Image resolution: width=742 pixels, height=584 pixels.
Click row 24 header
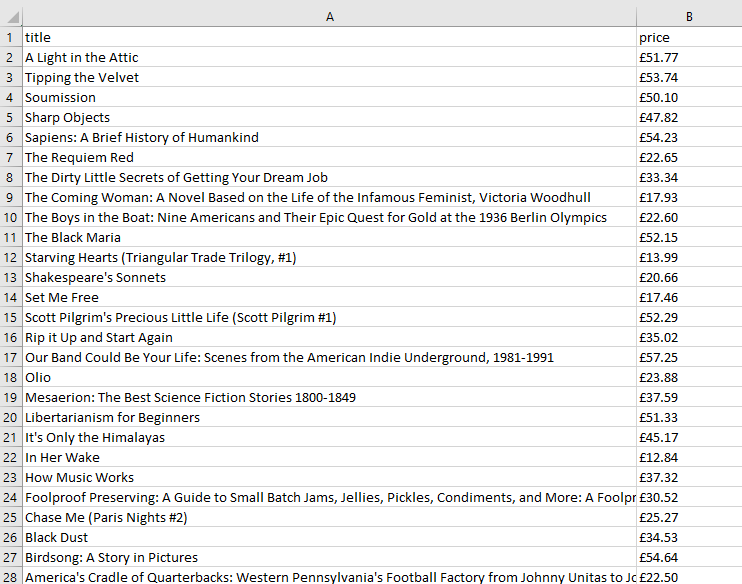click(x=11, y=497)
